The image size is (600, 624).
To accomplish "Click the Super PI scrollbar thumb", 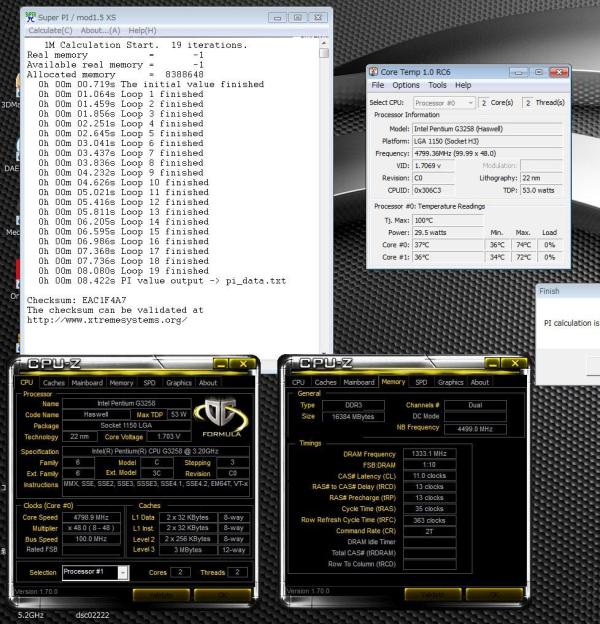I will coord(324,53).
